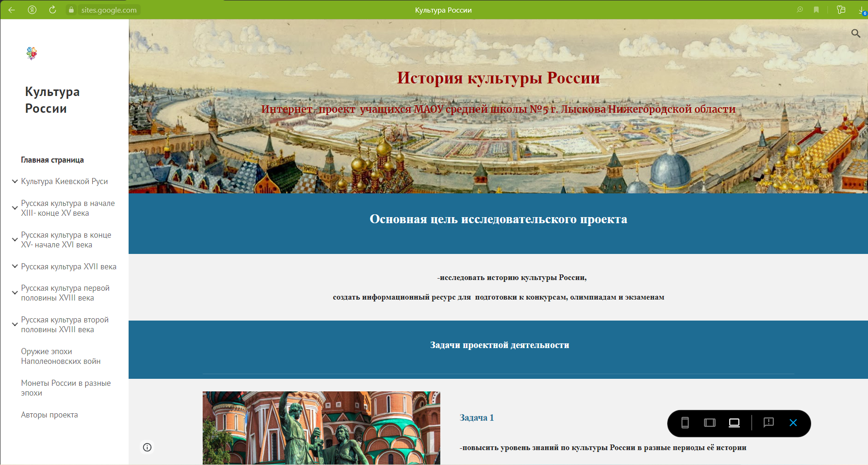Open Главная страница in sidebar
Screen dimensions: 868x465
click(52, 160)
